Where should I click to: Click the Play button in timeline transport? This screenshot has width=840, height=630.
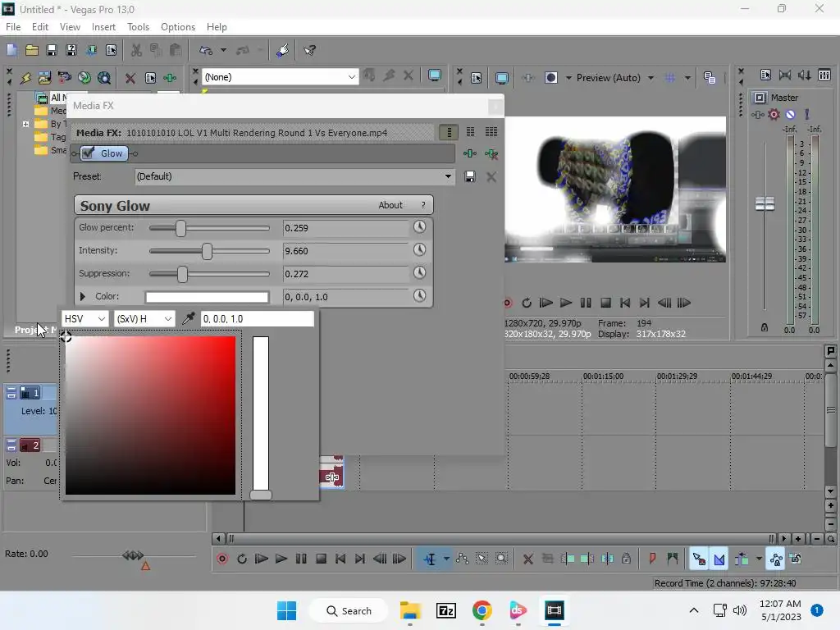281,559
